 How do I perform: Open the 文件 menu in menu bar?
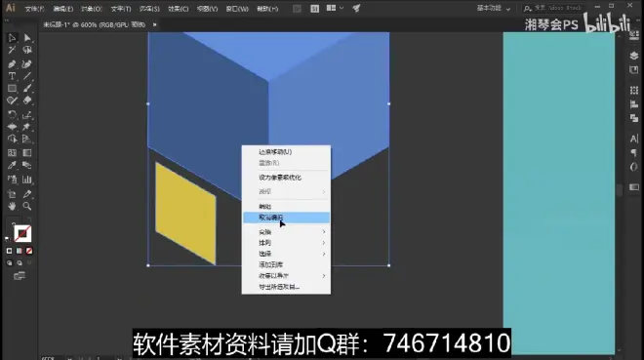[34, 9]
